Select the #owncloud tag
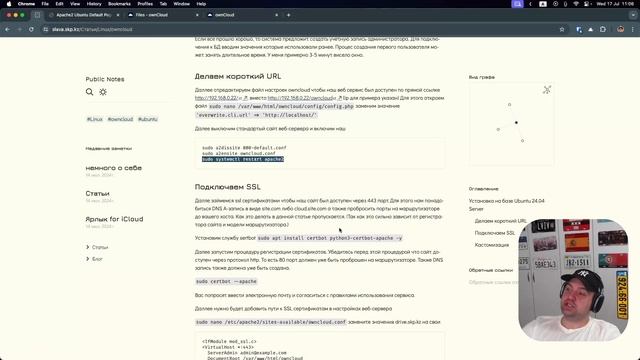 (120, 119)
